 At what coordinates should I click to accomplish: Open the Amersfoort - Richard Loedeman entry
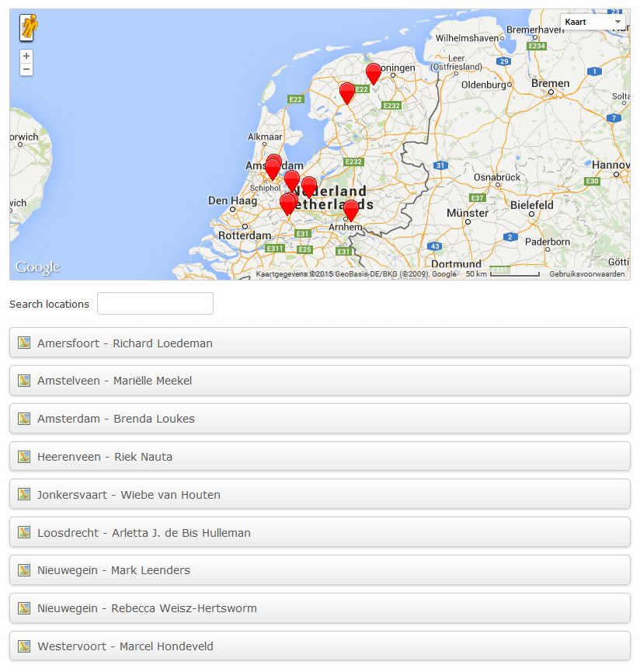(320, 343)
